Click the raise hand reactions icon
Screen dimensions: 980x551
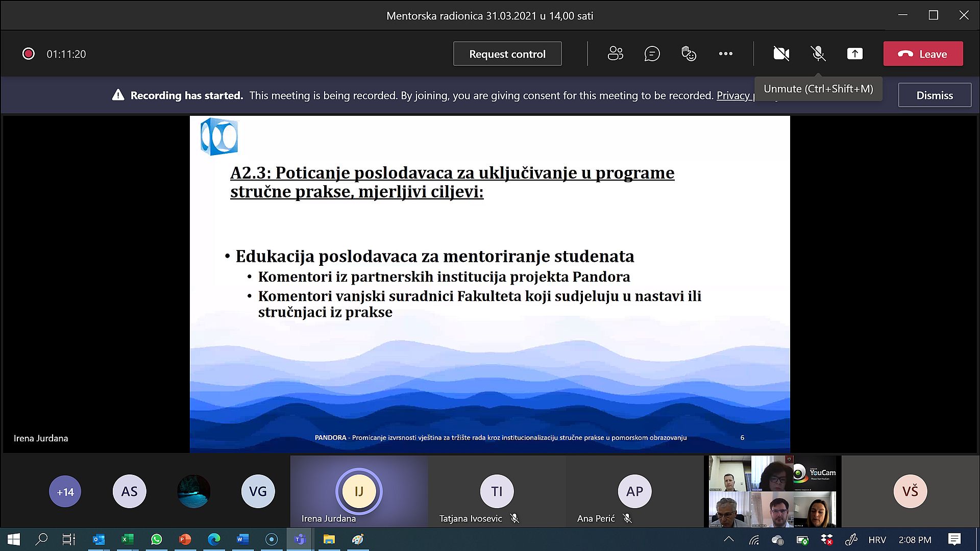[x=689, y=54]
